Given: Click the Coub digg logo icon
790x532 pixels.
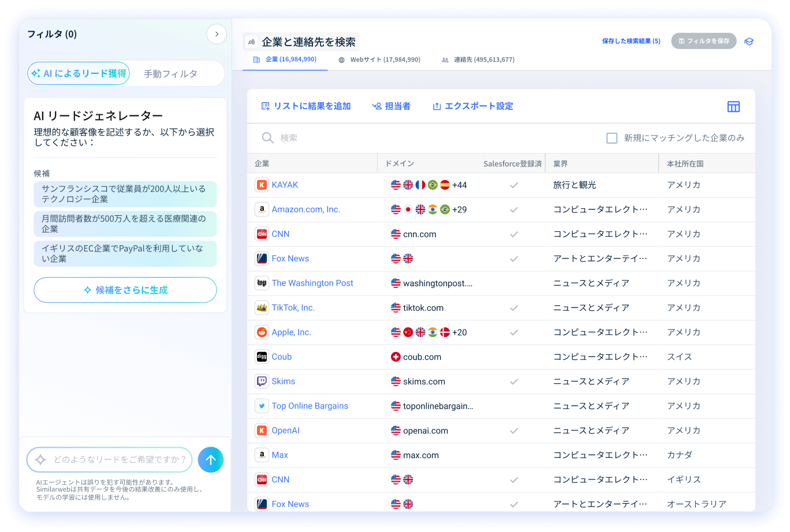Looking at the screenshot, I should (x=262, y=357).
